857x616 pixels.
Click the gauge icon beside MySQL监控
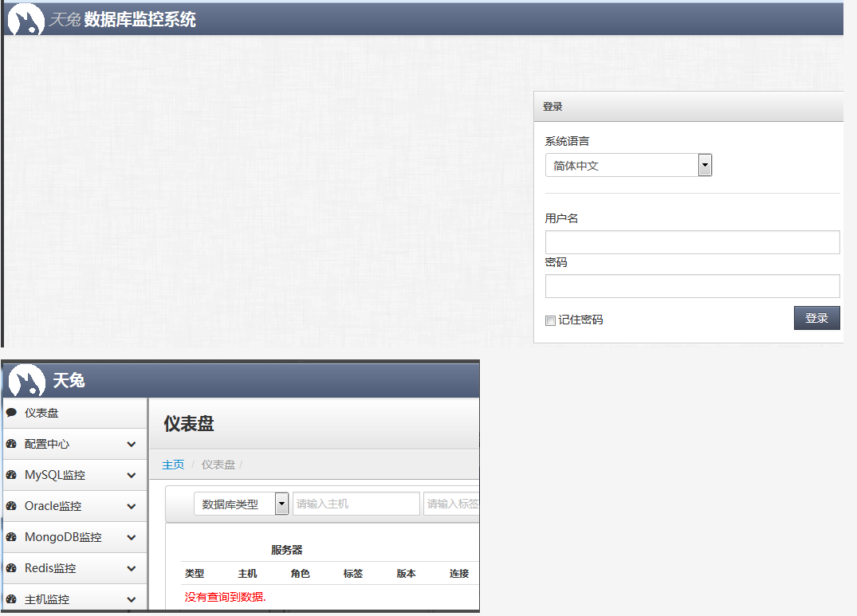(11, 475)
